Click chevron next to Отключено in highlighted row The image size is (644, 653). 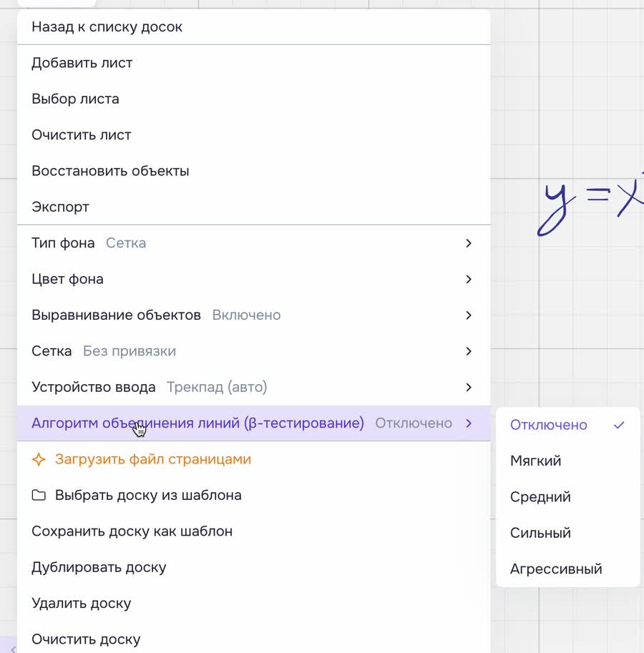[x=469, y=423]
